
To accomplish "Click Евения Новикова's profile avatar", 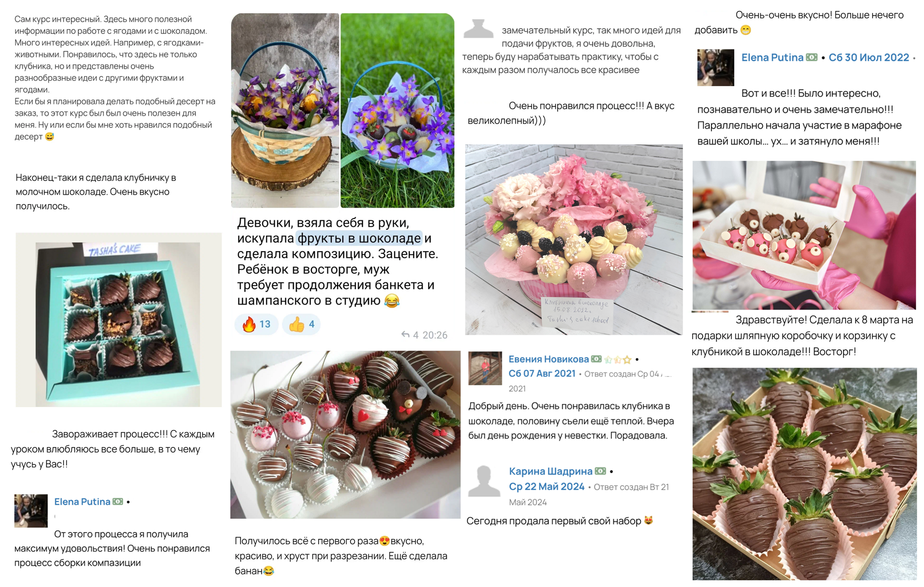I will (485, 368).
